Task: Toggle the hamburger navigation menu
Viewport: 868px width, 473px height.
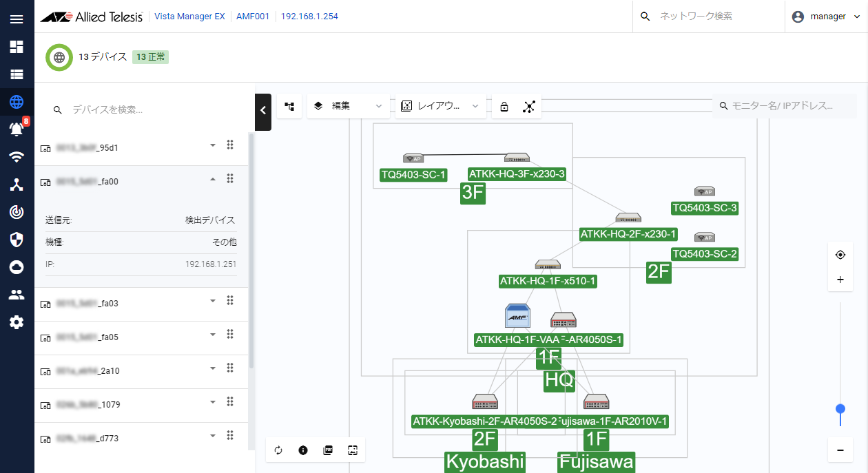Action: (17, 19)
